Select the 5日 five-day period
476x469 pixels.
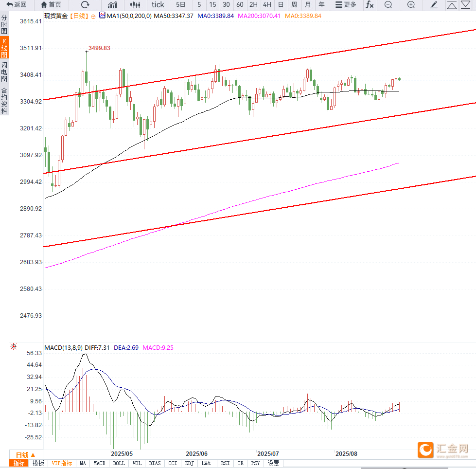(x=180, y=4)
